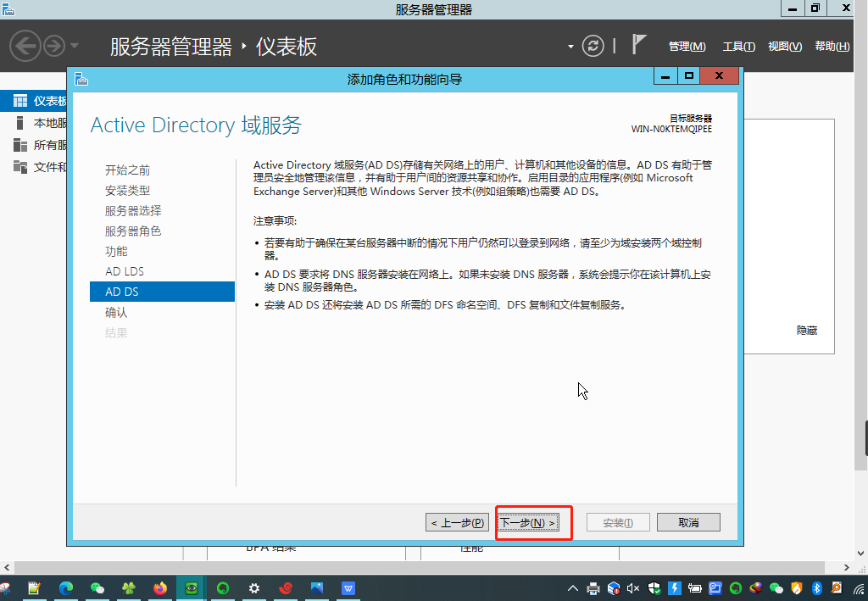Open the 工具(T) menu
The height and width of the screenshot is (601, 868).
(x=738, y=47)
